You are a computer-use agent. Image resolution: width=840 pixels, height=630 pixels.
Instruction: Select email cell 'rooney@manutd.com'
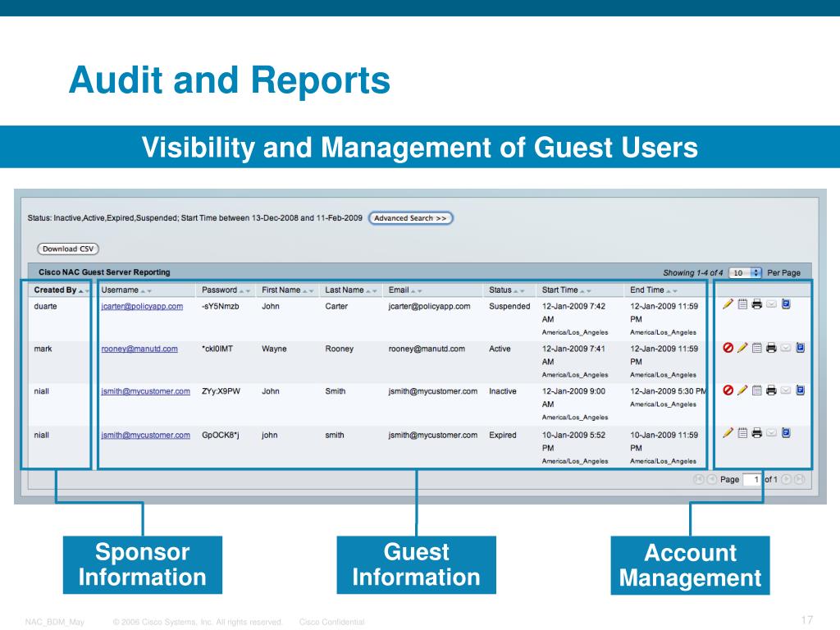(x=427, y=349)
